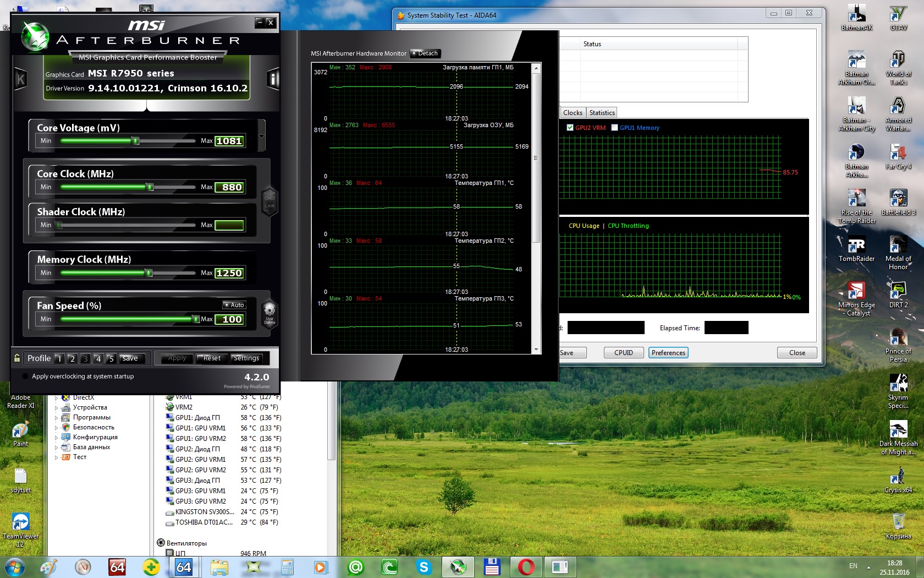Select the TOSHIBA DT01AC sensor row

(222, 522)
